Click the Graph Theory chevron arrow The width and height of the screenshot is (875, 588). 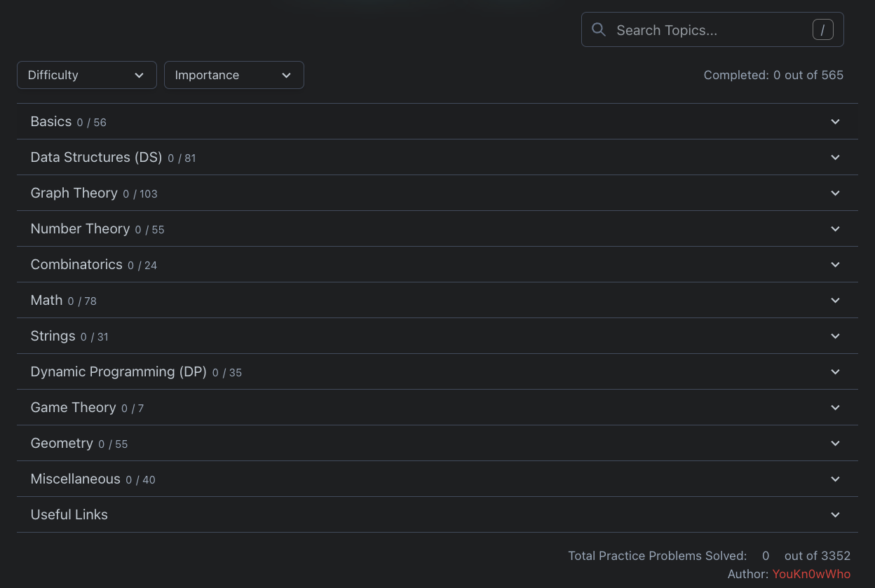(835, 193)
